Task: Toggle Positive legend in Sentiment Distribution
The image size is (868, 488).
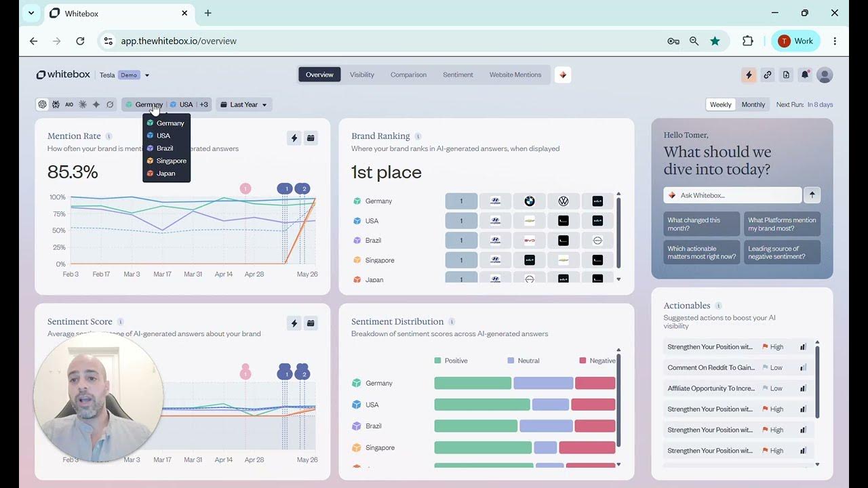Action: click(451, 361)
